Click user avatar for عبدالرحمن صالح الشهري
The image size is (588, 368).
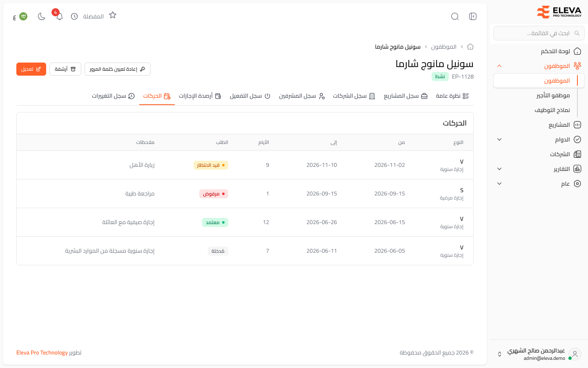(575, 354)
